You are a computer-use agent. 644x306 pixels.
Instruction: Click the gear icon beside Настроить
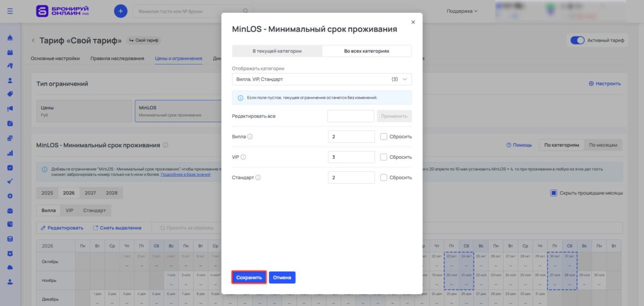tap(591, 84)
